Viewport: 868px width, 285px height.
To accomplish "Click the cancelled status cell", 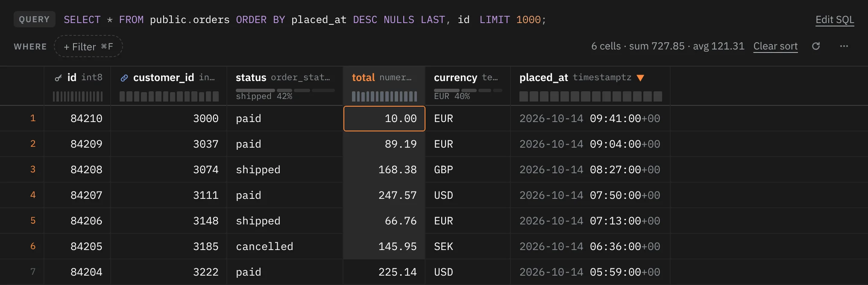I will 285,246.
